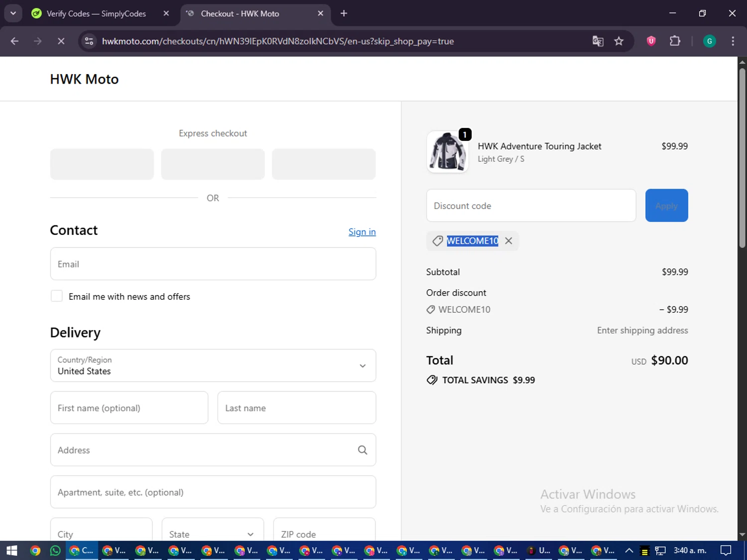The width and height of the screenshot is (747, 560).
Task: Open WhatsApp from the taskbar
Action: [55, 550]
